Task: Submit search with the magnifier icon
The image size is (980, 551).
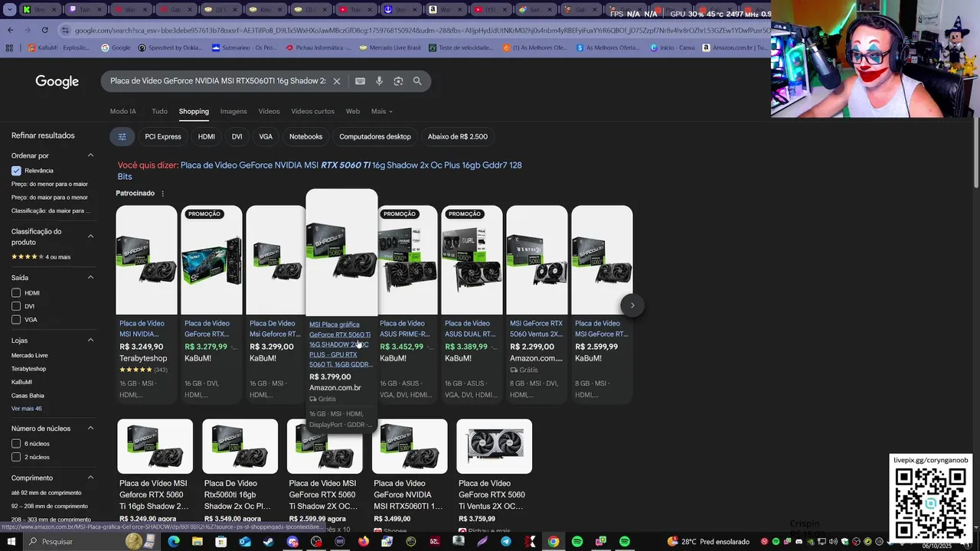Action: (x=417, y=81)
